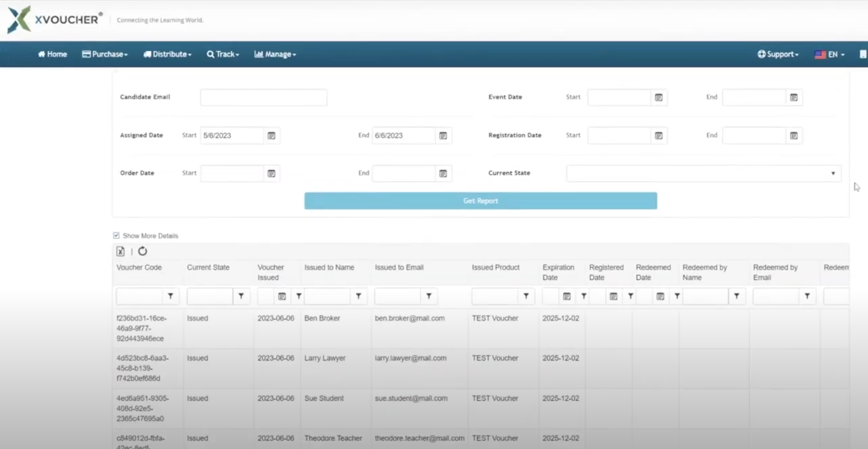868x449 pixels.
Task: Open calendar for Registration Date Start
Action: point(659,136)
